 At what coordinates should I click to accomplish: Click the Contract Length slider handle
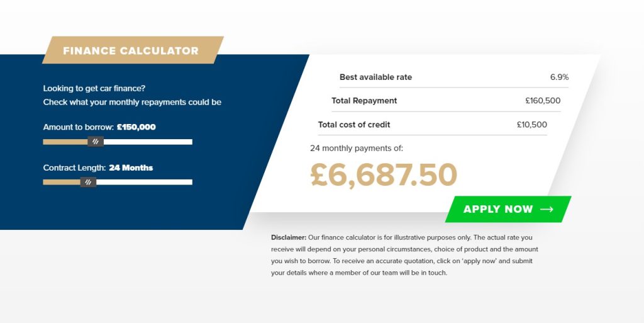point(88,182)
